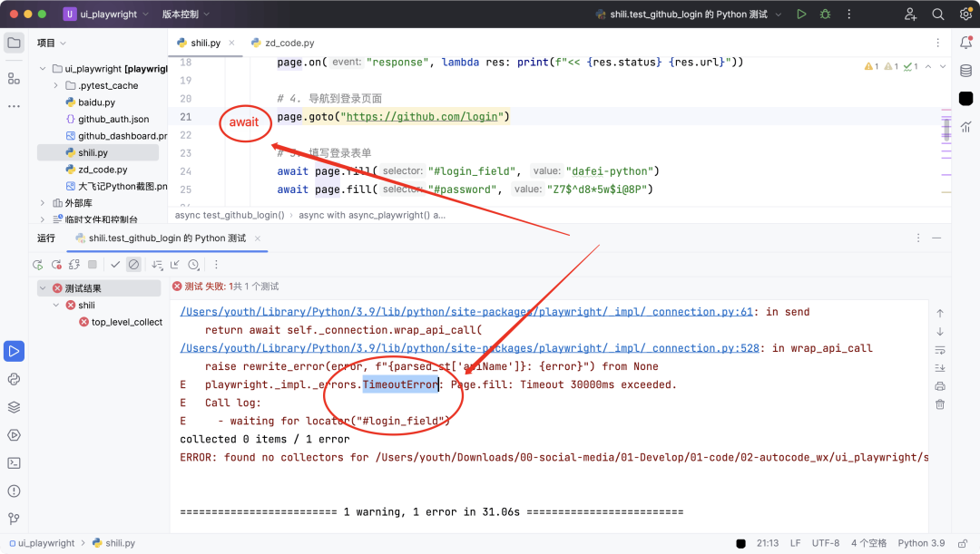
Task: Open the Problems tool window icon
Action: tap(14, 491)
